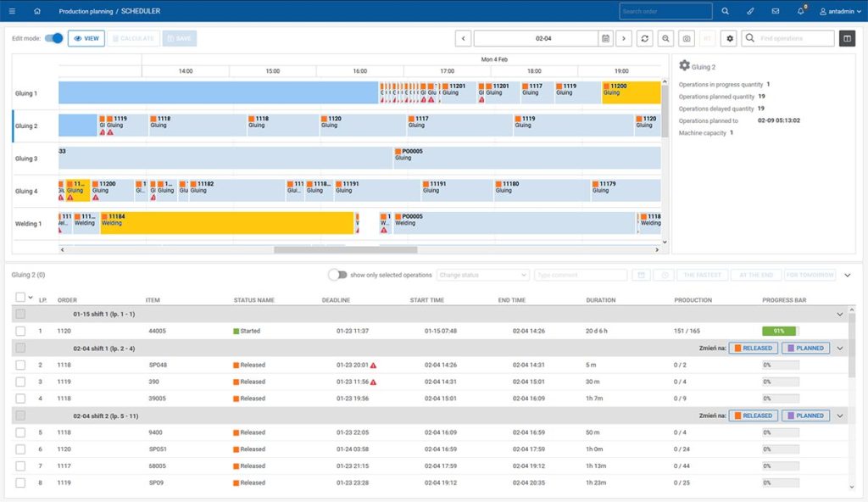The image size is (868, 502).
Task: Open the hamburger menu
Action: [12, 11]
